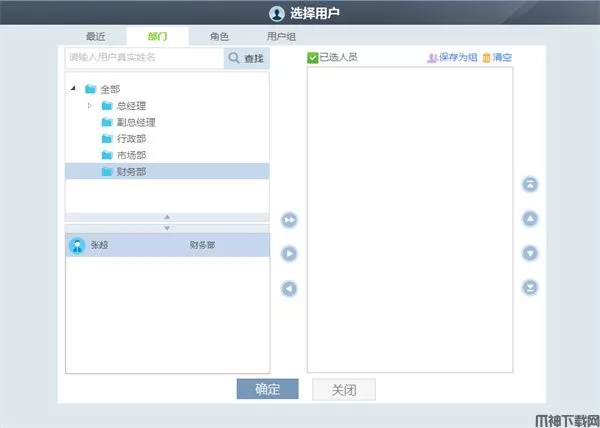This screenshot has width=600, height=428.
Task: Add selected user with right-arrow button
Action: (289, 254)
